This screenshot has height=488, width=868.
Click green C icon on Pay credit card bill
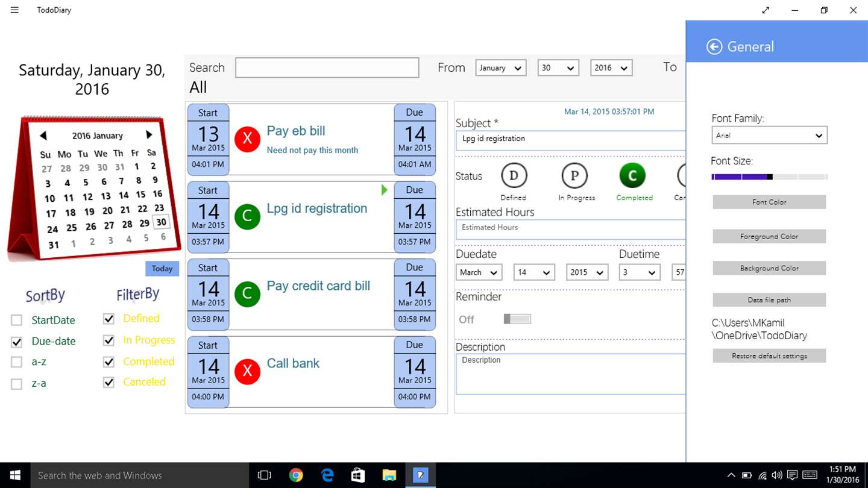(247, 294)
